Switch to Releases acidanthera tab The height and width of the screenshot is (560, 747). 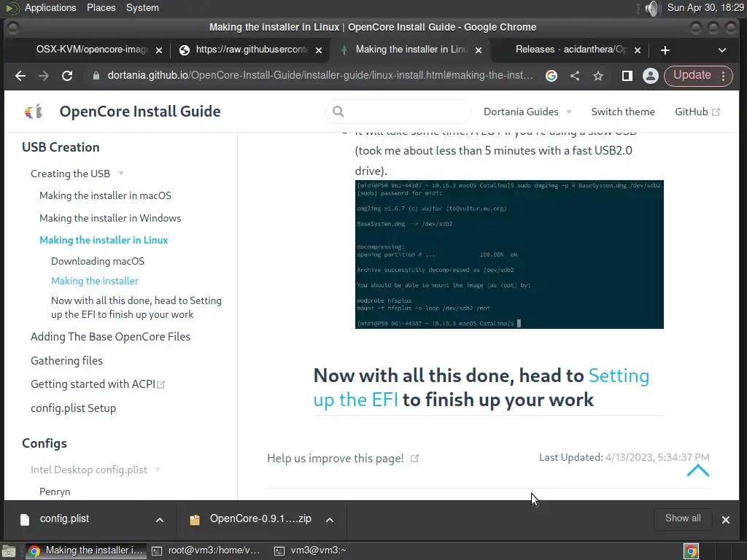pyautogui.click(x=569, y=50)
